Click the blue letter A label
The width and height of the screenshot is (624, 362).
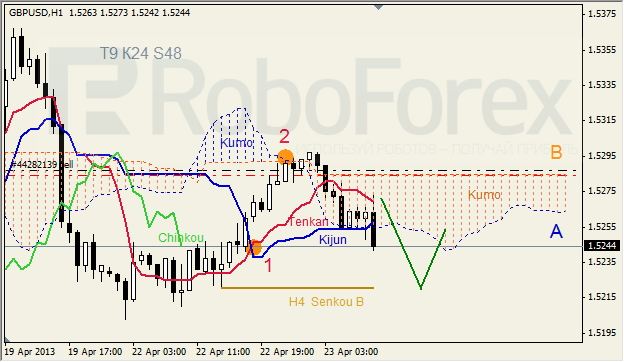tap(556, 231)
